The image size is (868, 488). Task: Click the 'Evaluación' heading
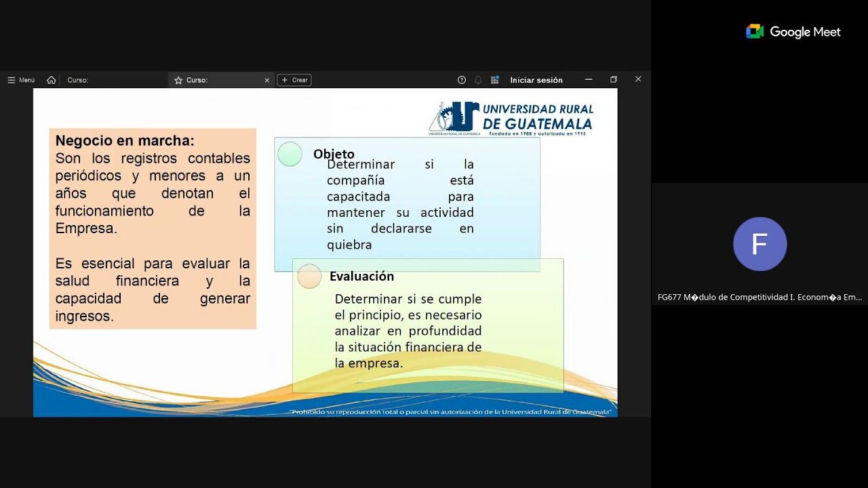click(x=361, y=277)
